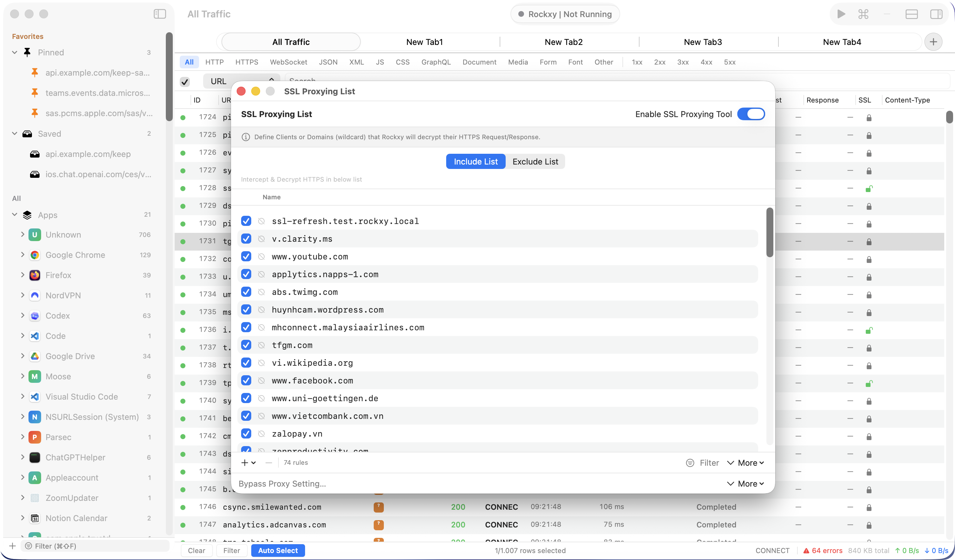This screenshot has height=560, width=955.
Task: Open the More menu beside Filter
Action: [746, 463]
